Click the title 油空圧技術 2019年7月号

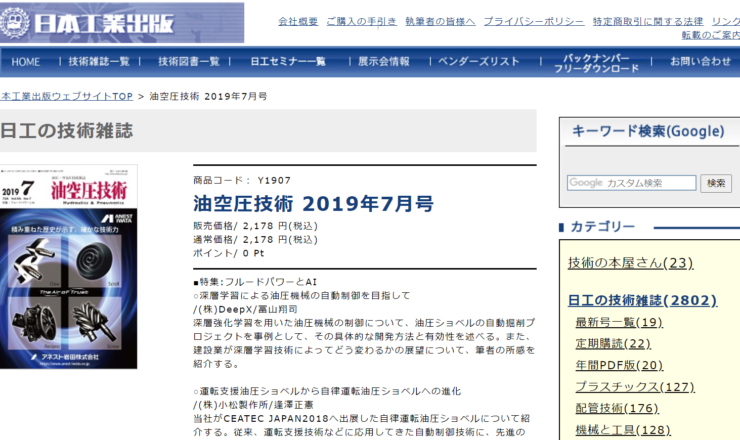[313, 204]
